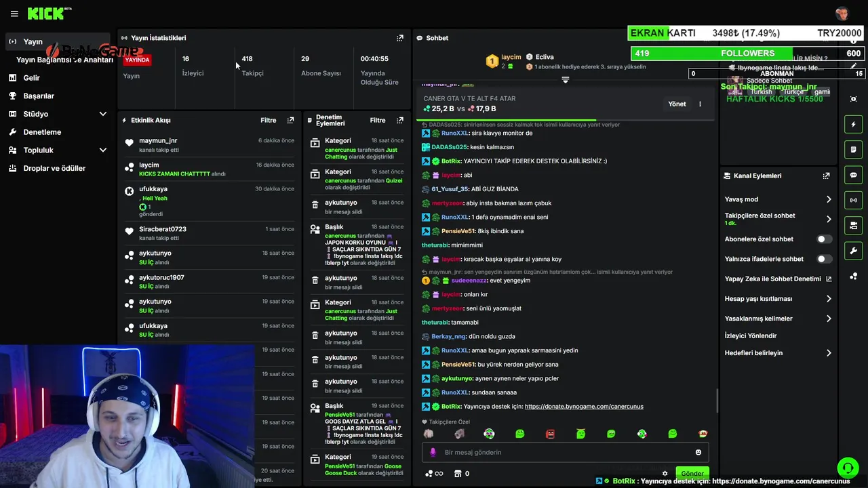Screen dimensions: 868x488
Task: Collapse the pinned prediction with the chevron
Action: point(565,80)
